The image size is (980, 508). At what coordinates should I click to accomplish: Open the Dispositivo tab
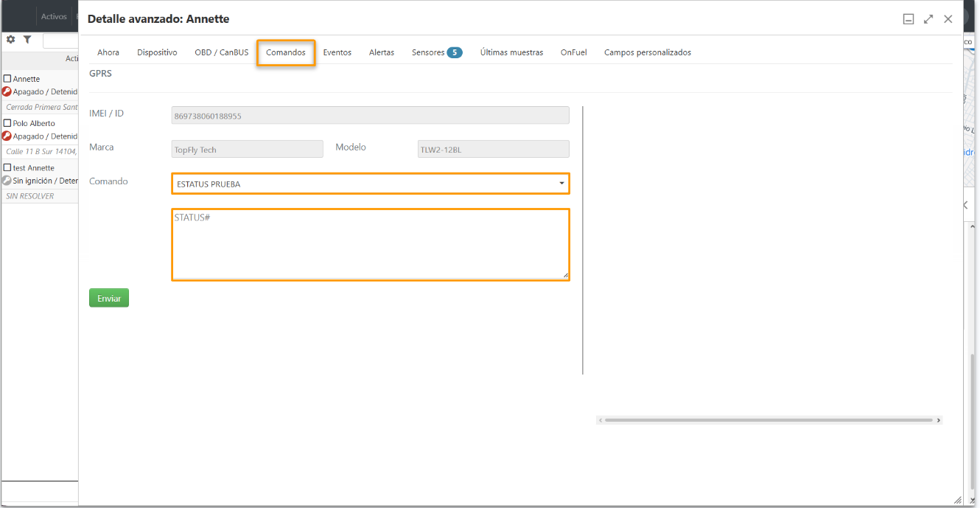[157, 52]
